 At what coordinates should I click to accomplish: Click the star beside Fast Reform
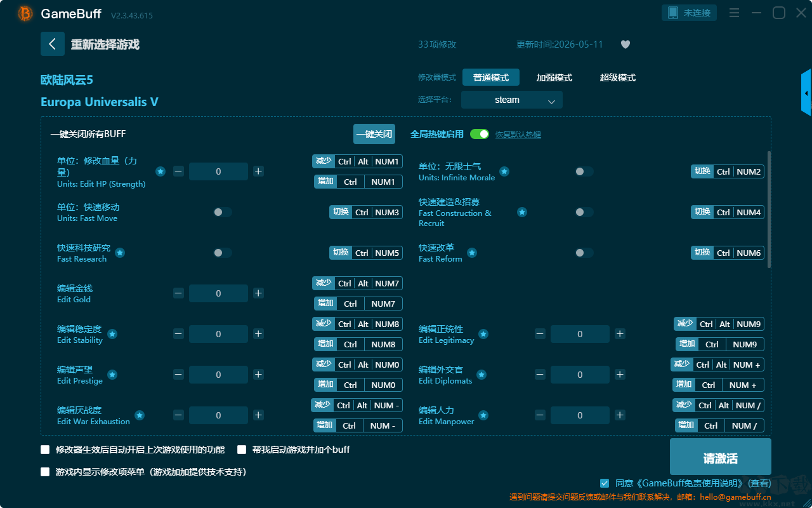click(x=472, y=253)
